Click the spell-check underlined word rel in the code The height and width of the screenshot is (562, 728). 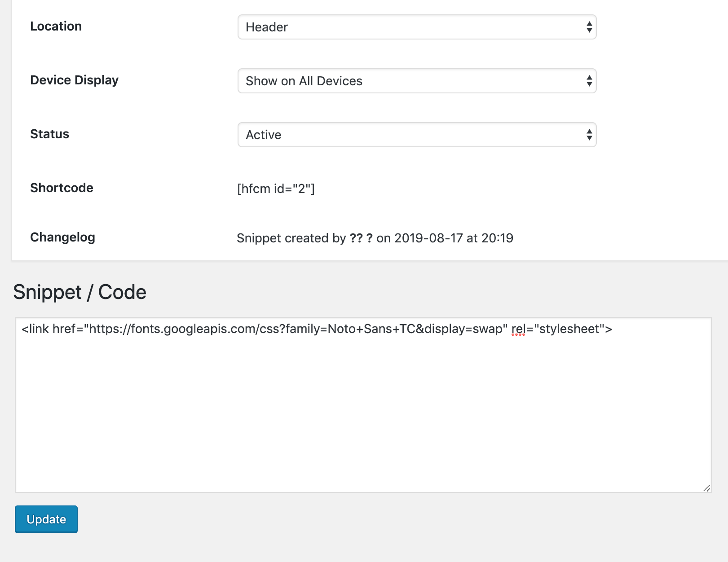[518, 329]
